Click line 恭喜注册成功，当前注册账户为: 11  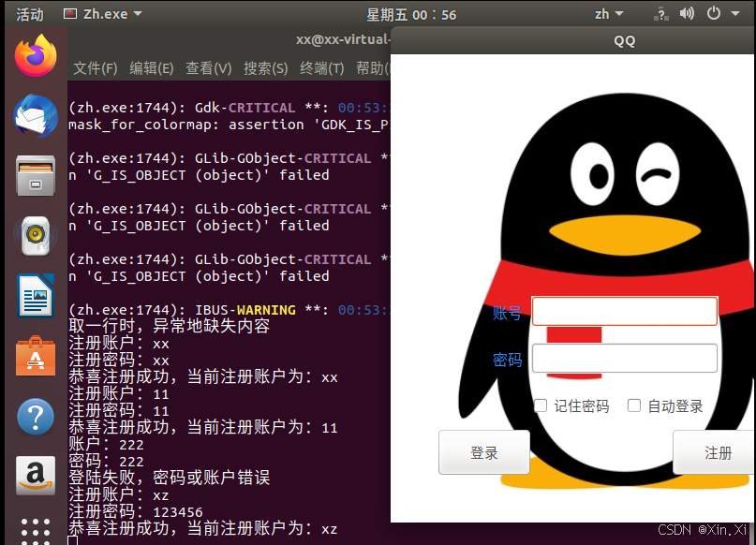(x=203, y=427)
